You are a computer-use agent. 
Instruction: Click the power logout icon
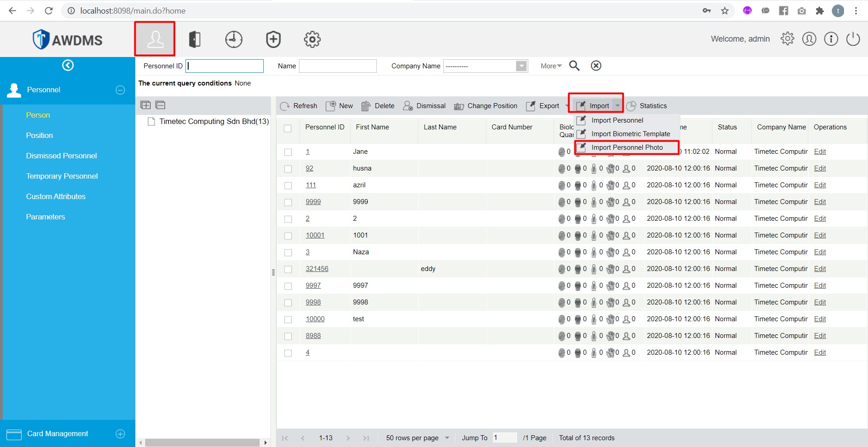853,39
